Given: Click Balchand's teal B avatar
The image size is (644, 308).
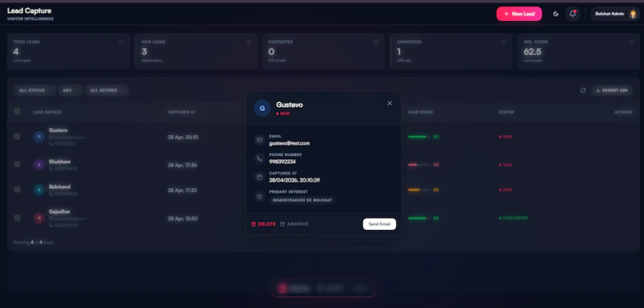Looking at the screenshot, I should 39,190.
